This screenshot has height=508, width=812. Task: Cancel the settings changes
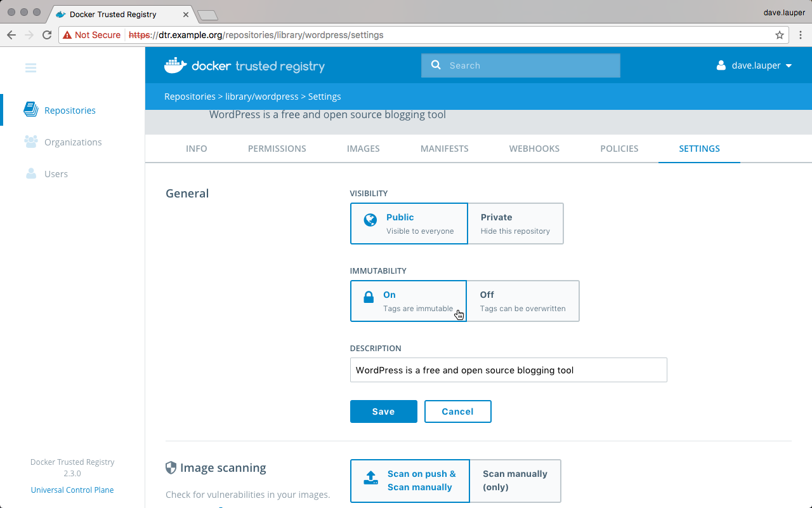coord(457,411)
